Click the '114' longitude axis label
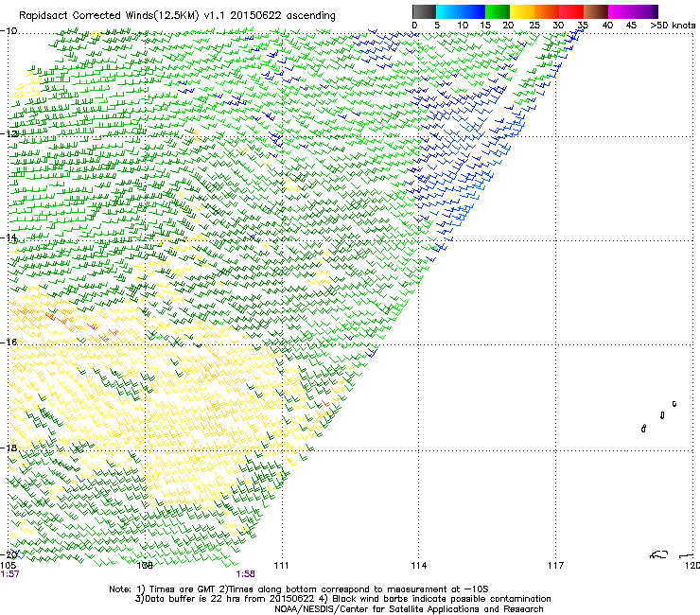 [419, 566]
